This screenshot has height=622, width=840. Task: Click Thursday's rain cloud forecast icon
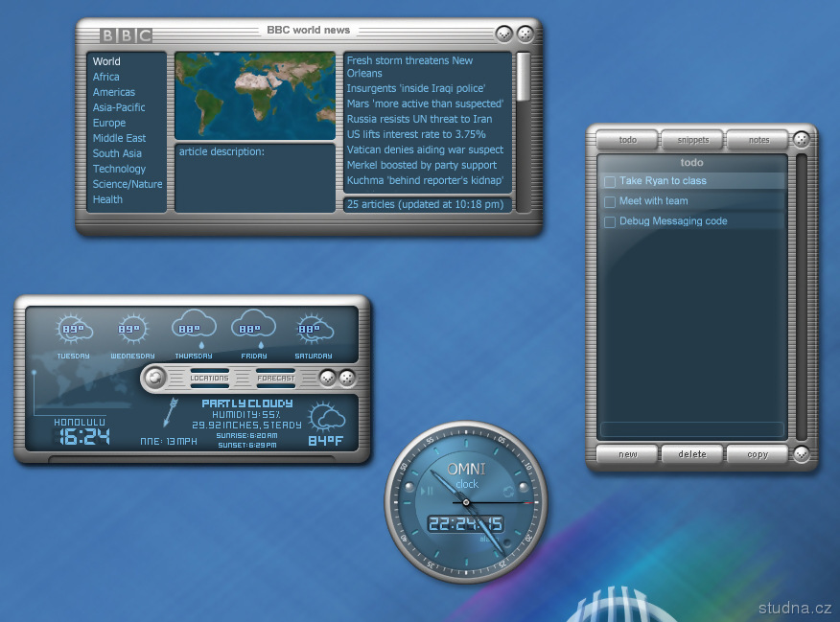pyautogui.click(x=194, y=330)
